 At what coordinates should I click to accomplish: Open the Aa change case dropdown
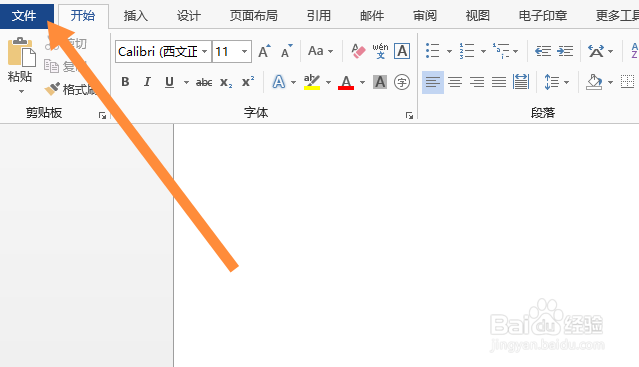point(320,51)
